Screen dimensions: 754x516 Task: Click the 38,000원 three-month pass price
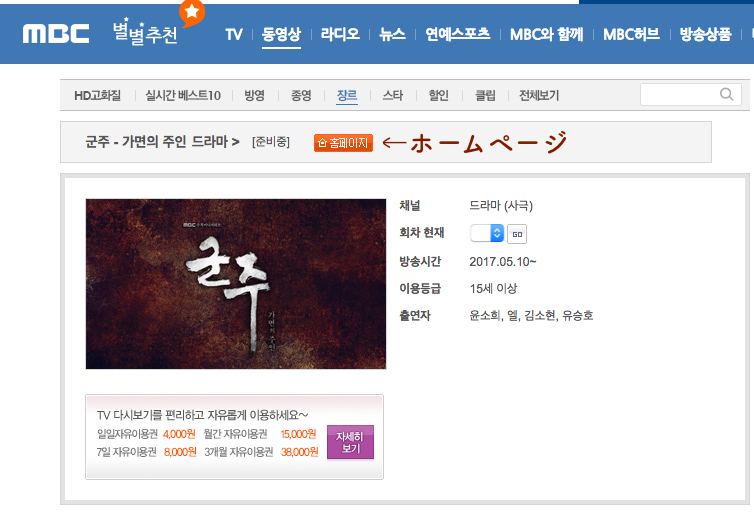click(300, 452)
